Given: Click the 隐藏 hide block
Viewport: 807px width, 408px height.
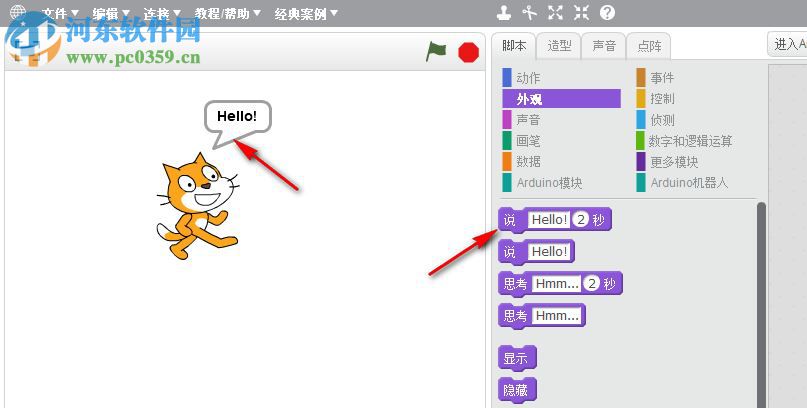Looking at the screenshot, I should (517, 391).
